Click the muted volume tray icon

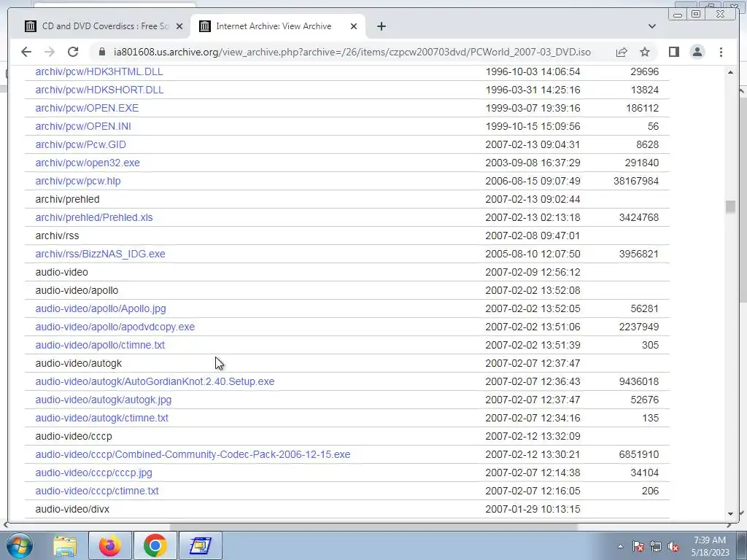[673, 547]
